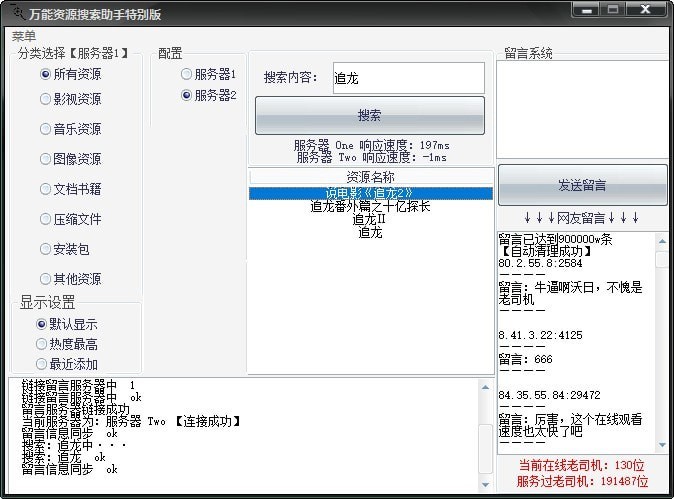674x499 pixels.
Task: Click the 搜索 button
Action: click(x=370, y=116)
